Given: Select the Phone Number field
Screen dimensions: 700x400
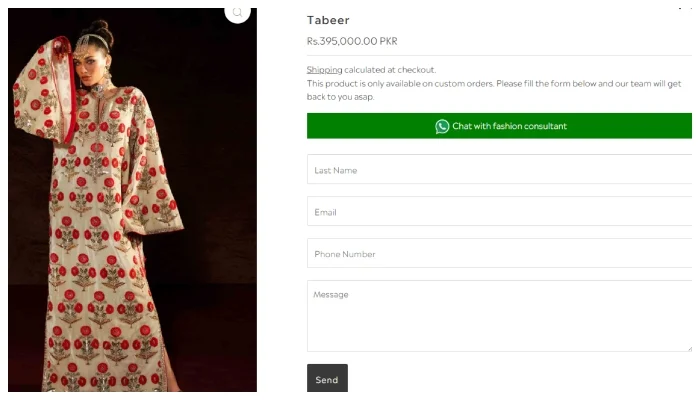Looking at the screenshot, I should [499, 254].
